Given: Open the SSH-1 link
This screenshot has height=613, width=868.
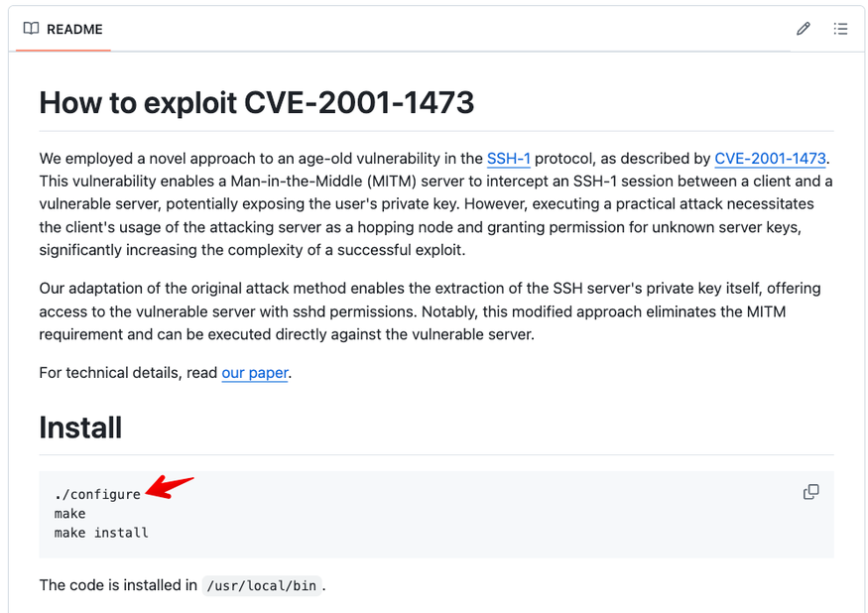Looking at the screenshot, I should click(x=508, y=159).
